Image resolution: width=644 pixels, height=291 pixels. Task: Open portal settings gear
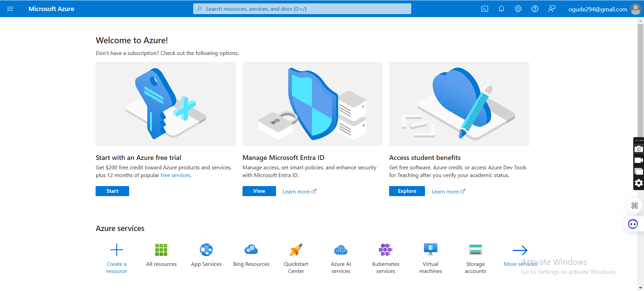point(518,9)
